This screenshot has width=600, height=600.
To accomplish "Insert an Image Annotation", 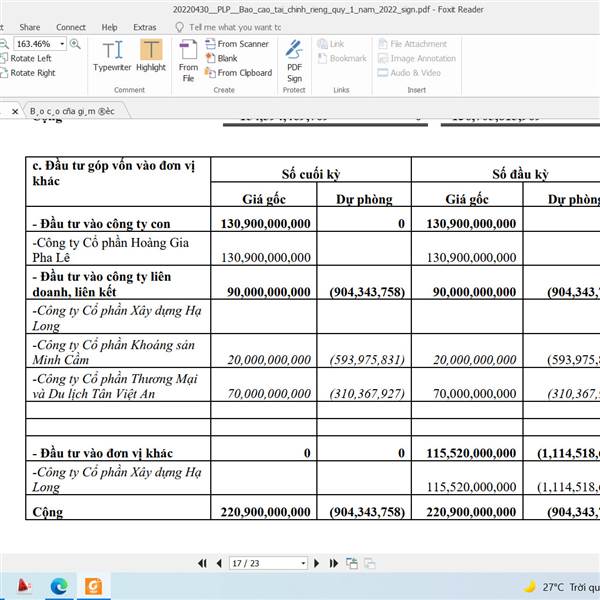I will coord(417,58).
